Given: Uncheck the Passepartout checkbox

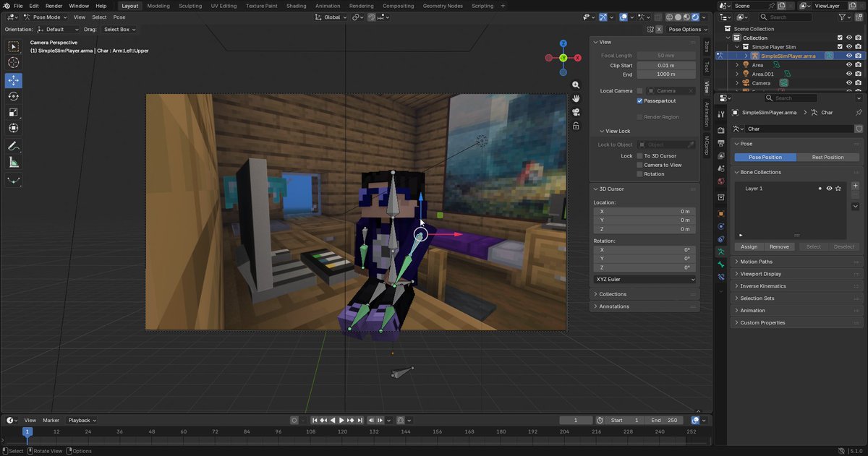Looking at the screenshot, I should [639, 100].
